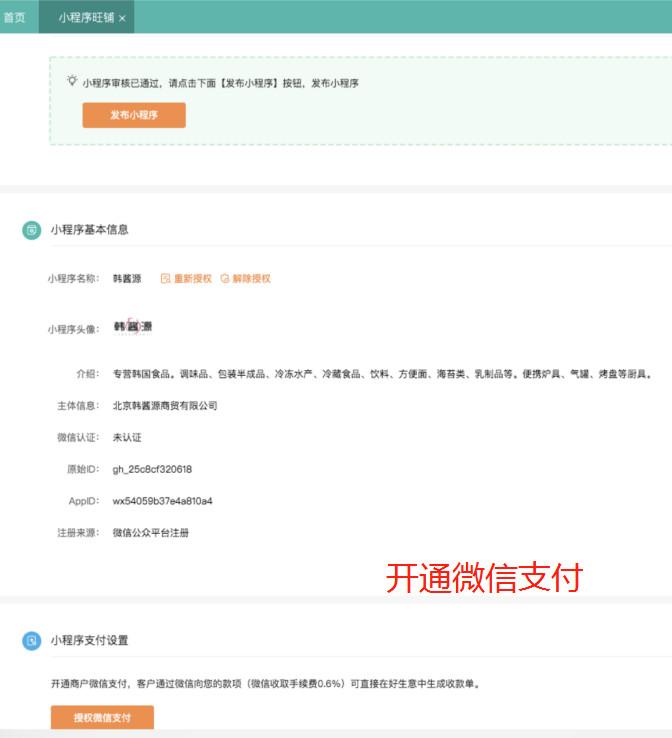The image size is (672, 738).
Task: Open the 首页 tab
Action: click(x=15, y=17)
